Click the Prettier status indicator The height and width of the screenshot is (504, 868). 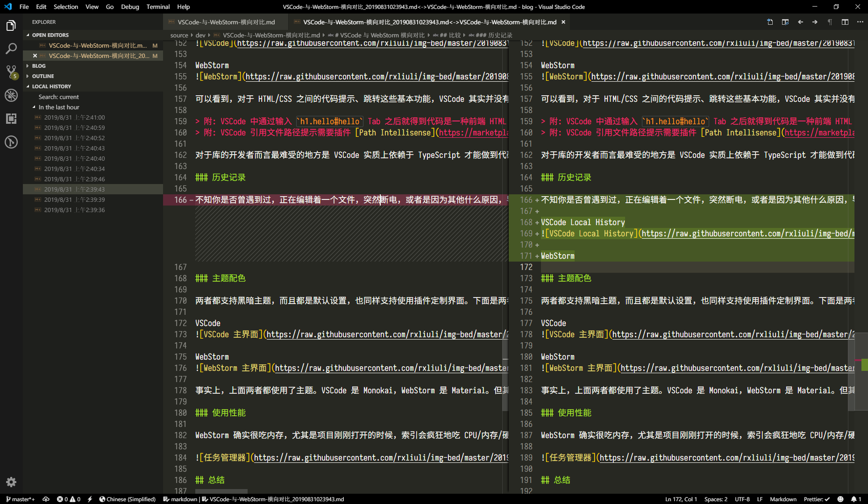(x=817, y=499)
